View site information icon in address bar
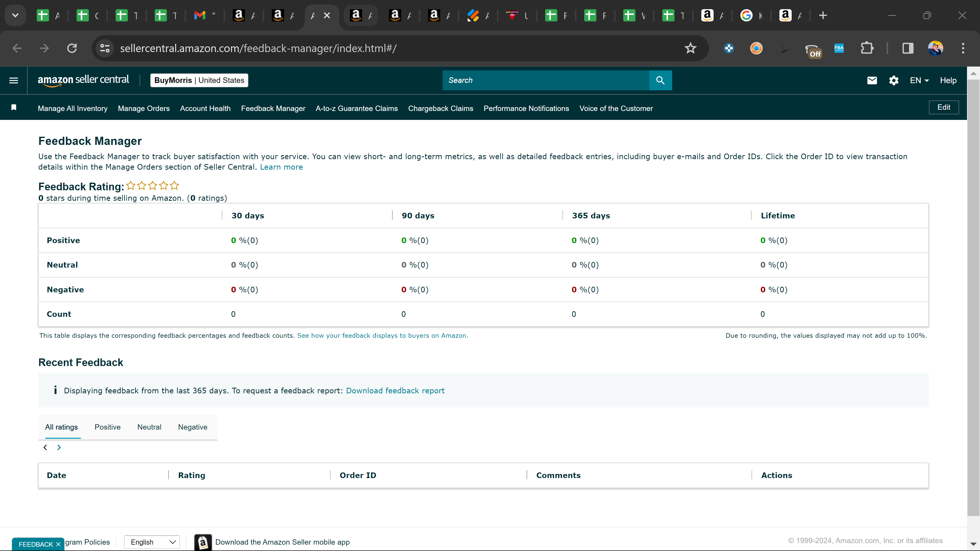 tap(105, 48)
